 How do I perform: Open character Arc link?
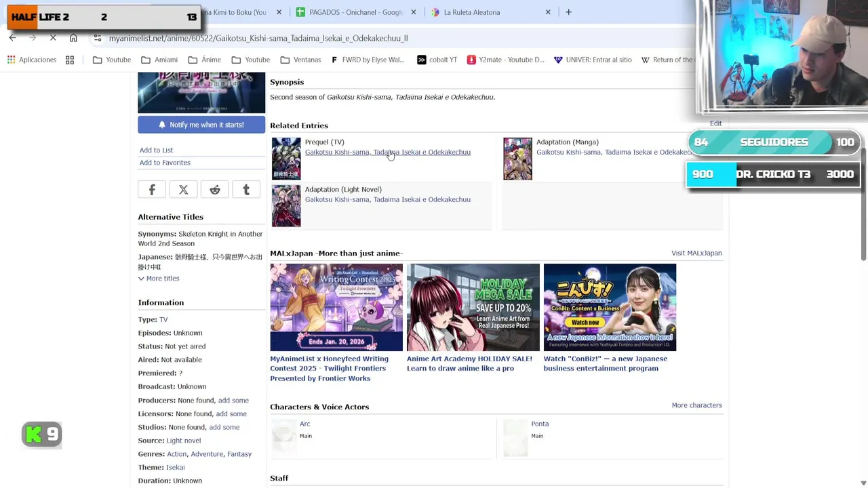pyautogui.click(x=304, y=424)
